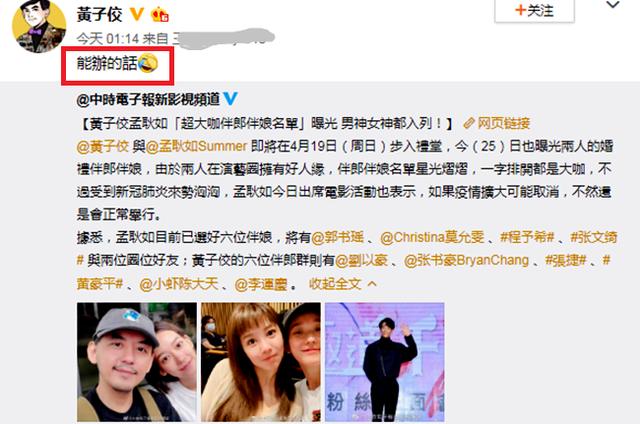This screenshot has width=640, height=424.
Task: Open the couple selfie thumbnail with cap
Action: tap(137, 362)
